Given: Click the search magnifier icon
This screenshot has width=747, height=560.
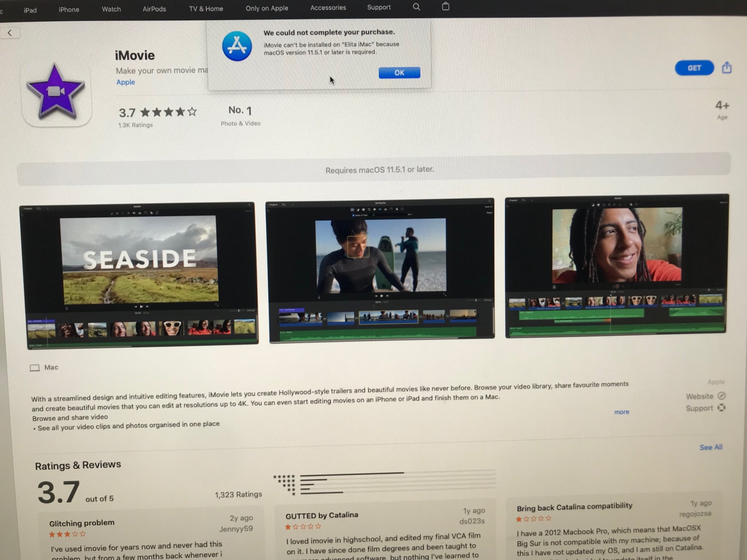Looking at the screenshot, I should pyautogui.click(x=416, y=7).
